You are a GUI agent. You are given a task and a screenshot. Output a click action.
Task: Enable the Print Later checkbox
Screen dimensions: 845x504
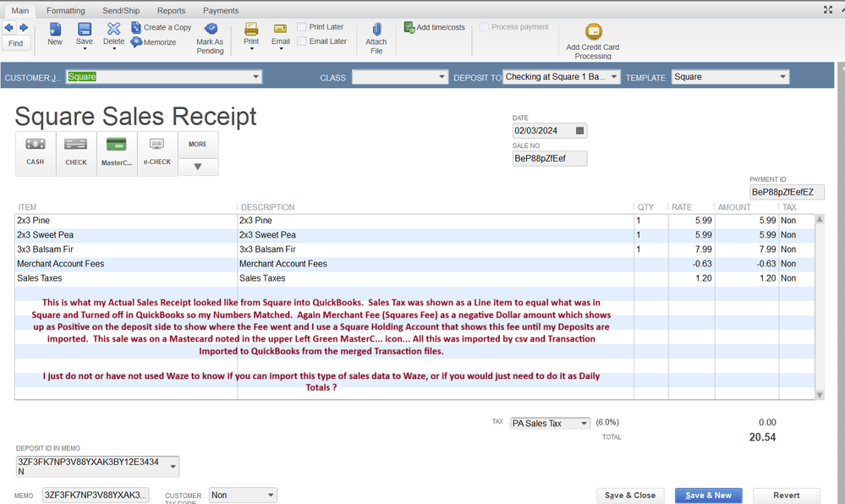[302, 27]
